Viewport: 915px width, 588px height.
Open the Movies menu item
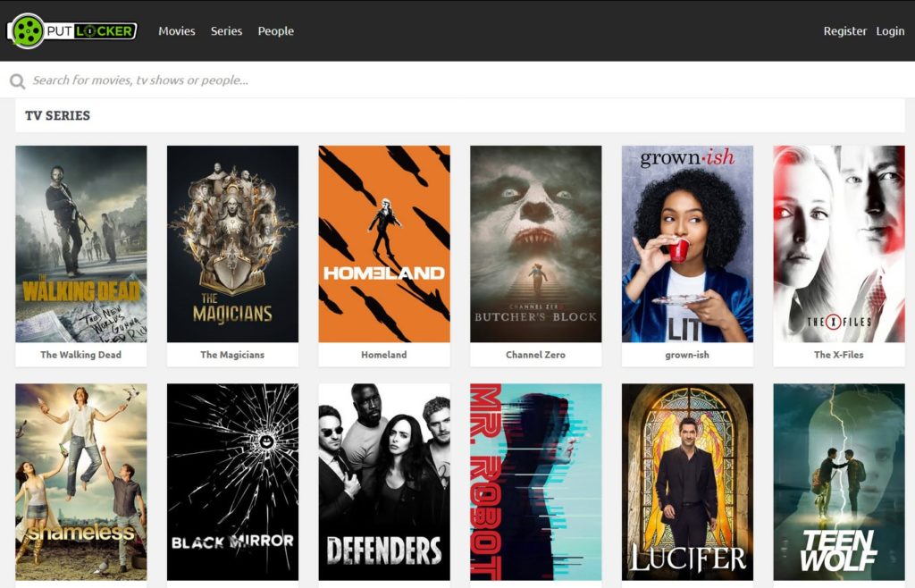coord(177,31)
